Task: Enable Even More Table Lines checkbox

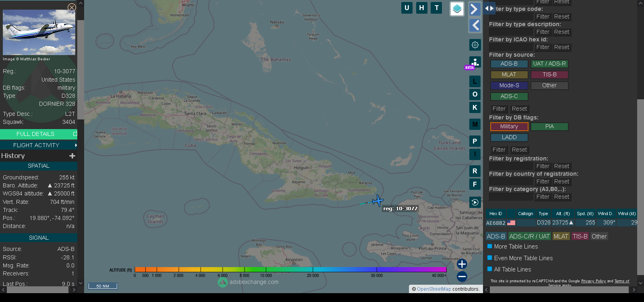Action: (x=490, y=258)
